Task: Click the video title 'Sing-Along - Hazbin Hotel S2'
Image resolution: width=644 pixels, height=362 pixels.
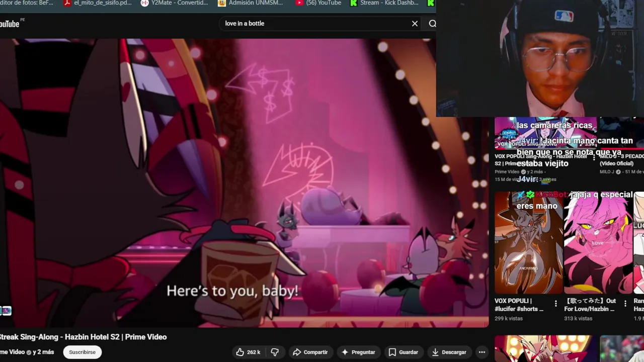Action: coord(83,337)
